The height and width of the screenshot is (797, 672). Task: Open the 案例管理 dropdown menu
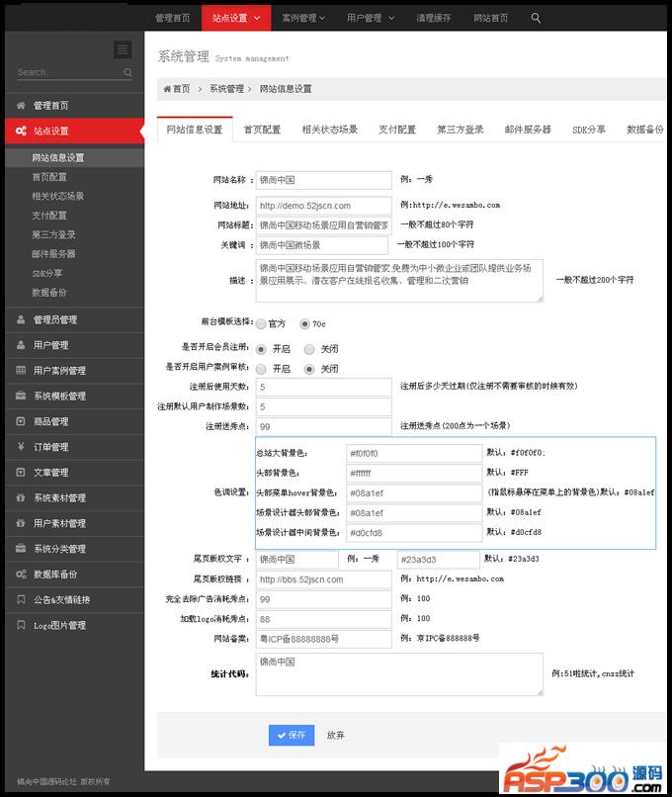304,18
